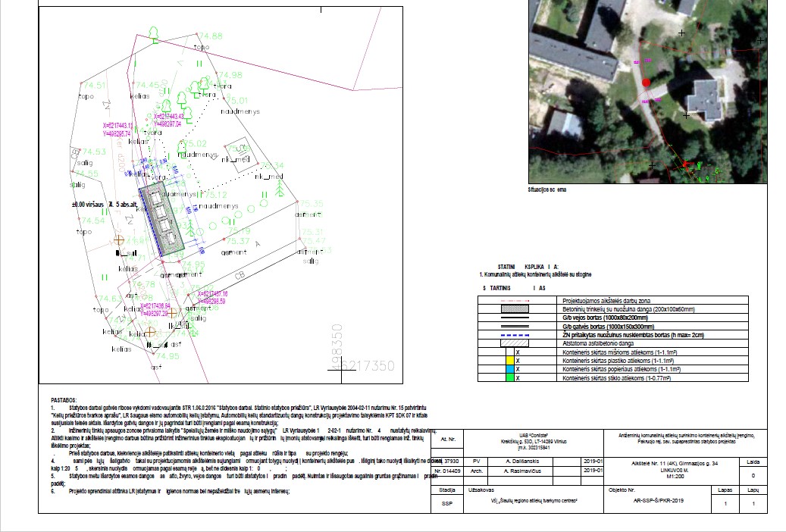Click elevation label '75.01' on the plan

pos(236,100)
